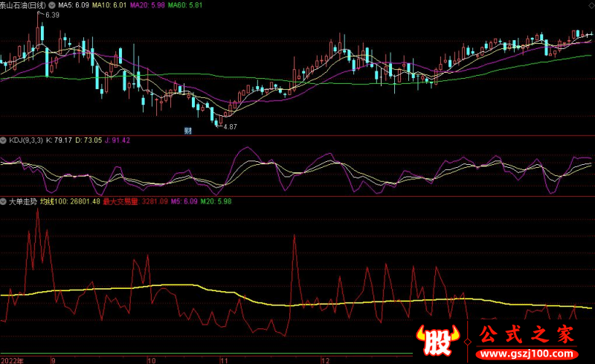Click the KDJ(9,3,3) indicator name
The width and height of the screenshot is (595, 364).
[25, 140]
